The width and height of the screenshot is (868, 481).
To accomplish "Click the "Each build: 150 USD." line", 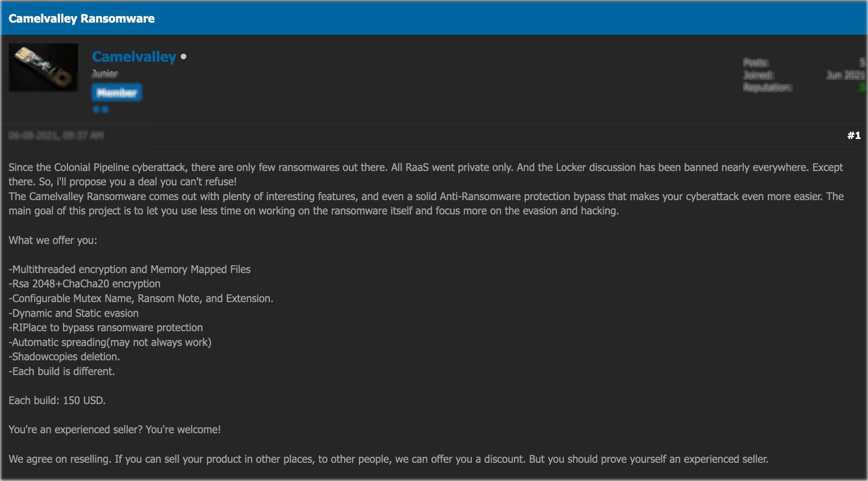I will point(57,400).
